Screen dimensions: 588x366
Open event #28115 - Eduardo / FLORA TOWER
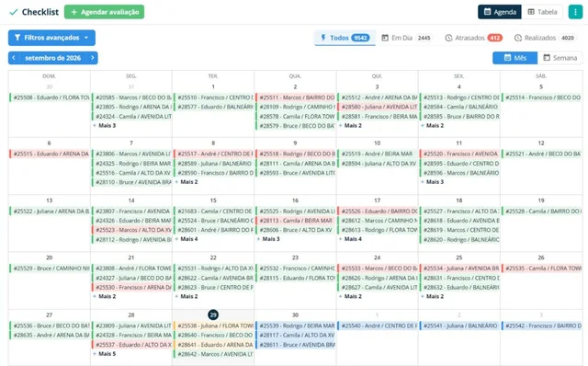coord(295,278)
